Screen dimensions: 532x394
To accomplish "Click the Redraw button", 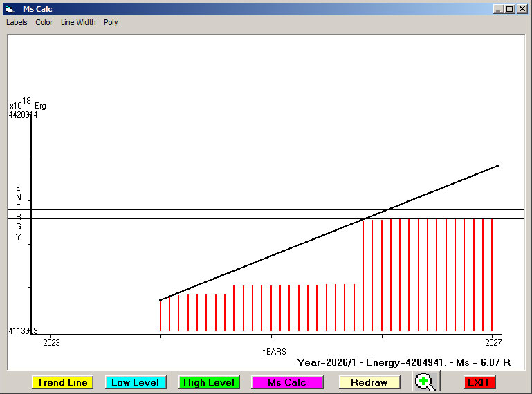I will tap(369, 382).
